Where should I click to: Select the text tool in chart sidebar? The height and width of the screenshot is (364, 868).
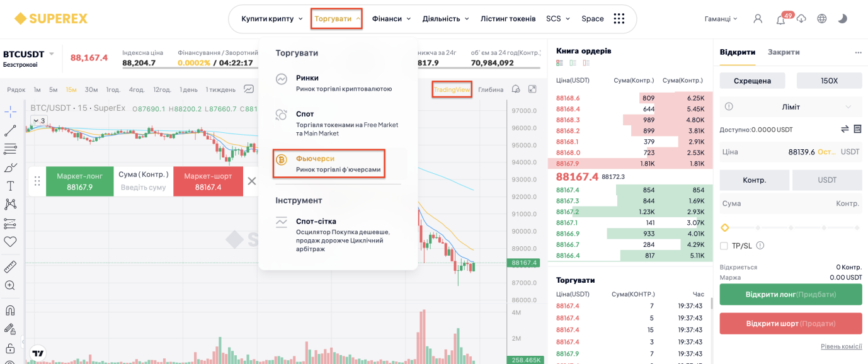click(10, 186)
